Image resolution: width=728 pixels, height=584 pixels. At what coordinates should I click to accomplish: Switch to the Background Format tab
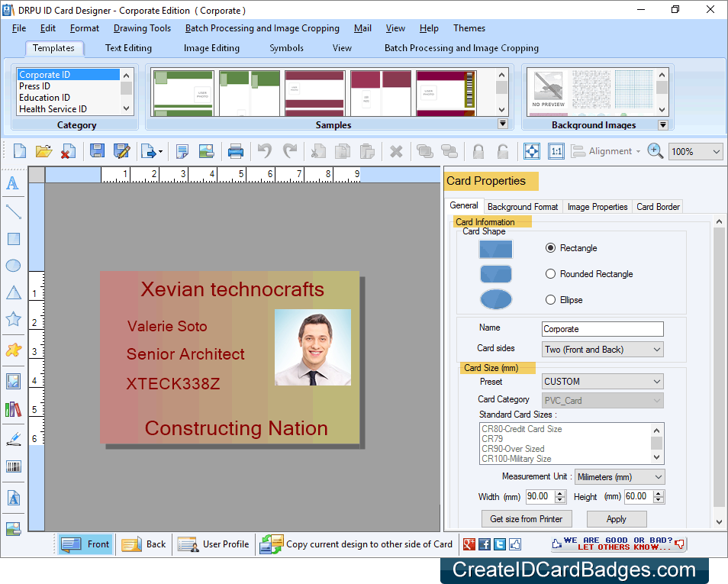(x=523, y=207)
